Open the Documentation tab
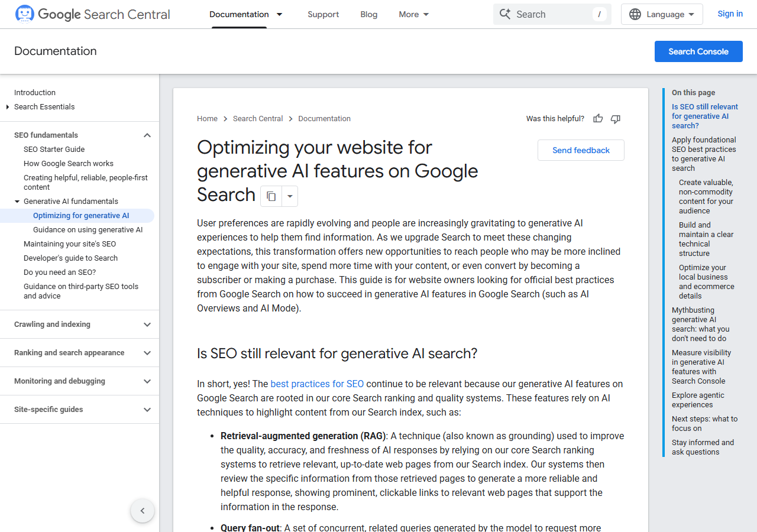Viewport: 757px width, 532px height. [x=239, y=14]
